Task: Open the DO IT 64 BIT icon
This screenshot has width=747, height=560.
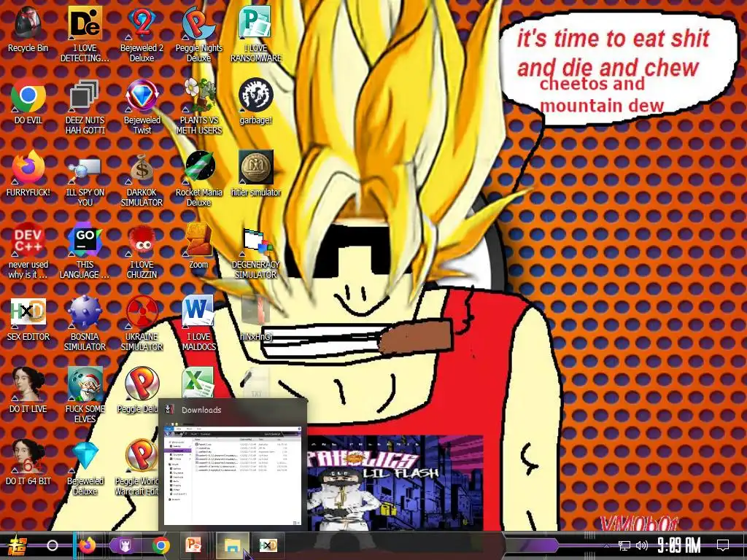Action: [28, 462]
